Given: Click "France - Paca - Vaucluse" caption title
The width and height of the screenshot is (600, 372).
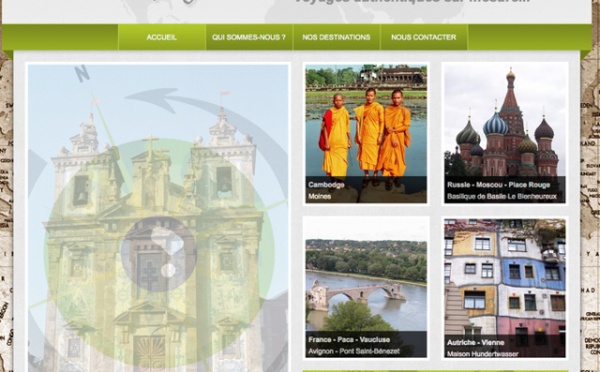Looking at the screenshot, I should click(x=349, y=339).
